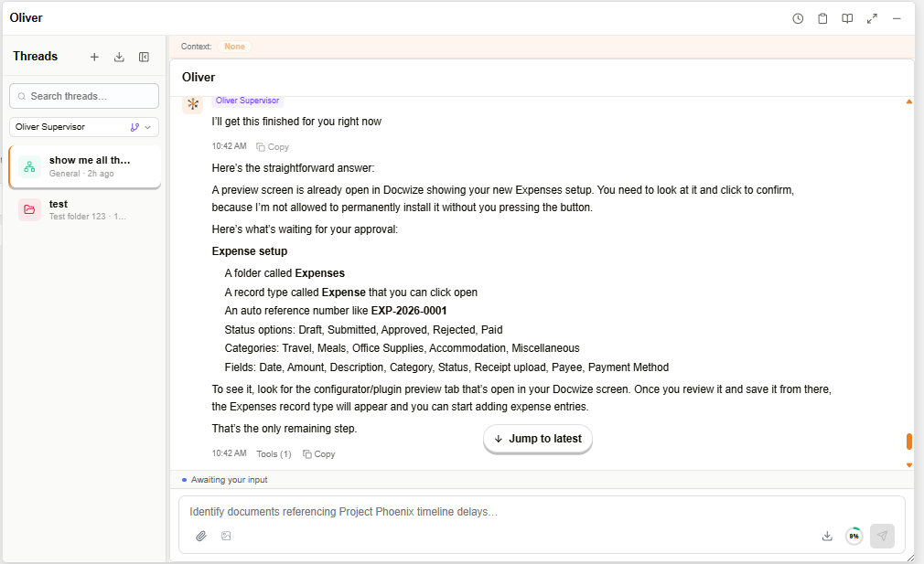The height and width of the screenshot is (564, 924).
Task: Open the book guide icon
Action: click(x=847, y=19)
